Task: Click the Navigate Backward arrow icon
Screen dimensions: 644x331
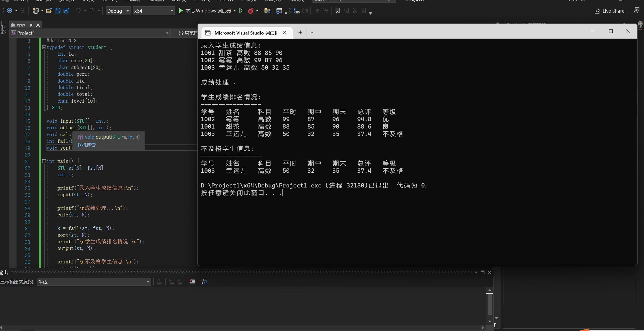Action: 9,11
